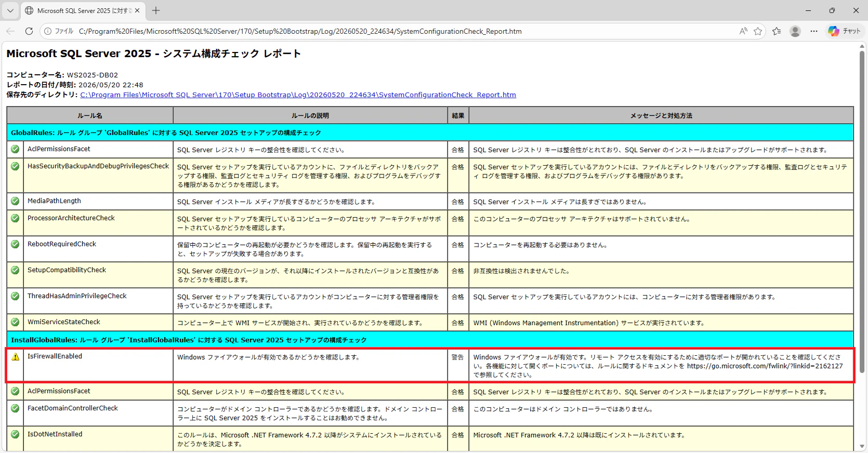View site information icon beside ファイル

[x=48, y=31]
